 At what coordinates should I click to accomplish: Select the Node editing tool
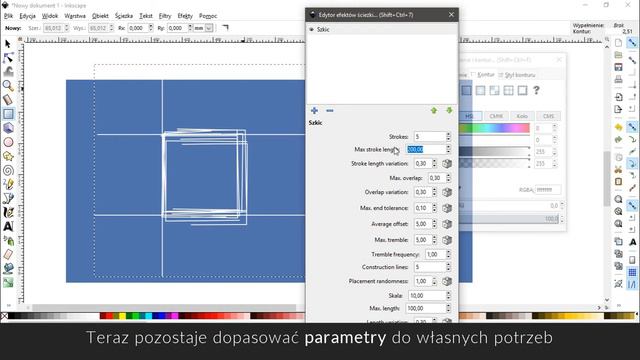point(8,58)
